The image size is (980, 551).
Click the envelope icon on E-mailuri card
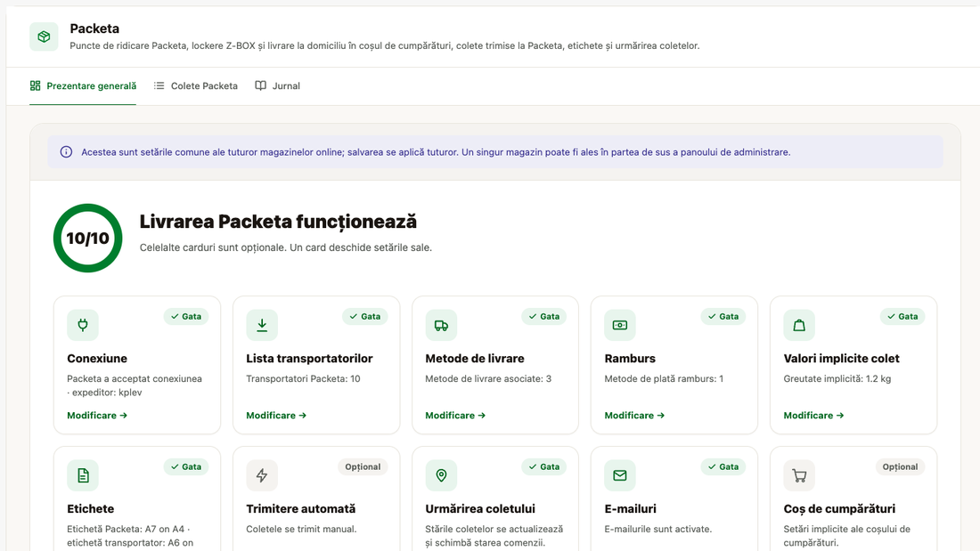[620, 475]
